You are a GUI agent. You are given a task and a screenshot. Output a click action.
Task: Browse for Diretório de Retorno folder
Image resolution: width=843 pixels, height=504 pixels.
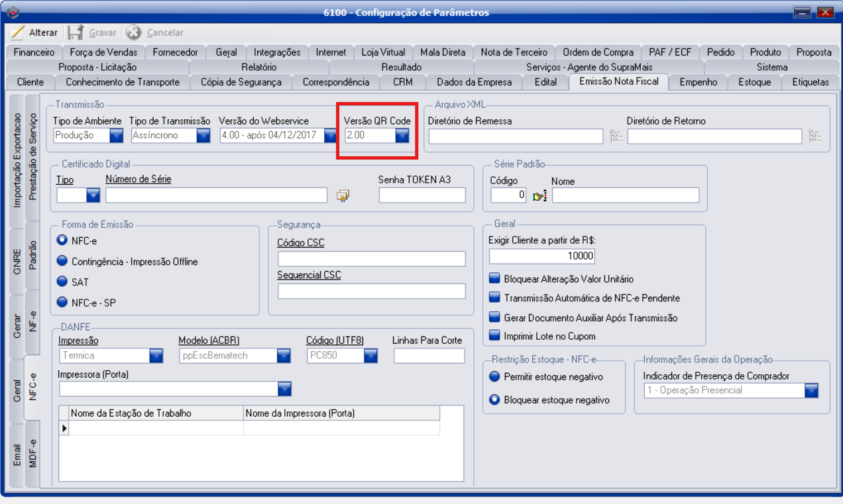(815, 136)
